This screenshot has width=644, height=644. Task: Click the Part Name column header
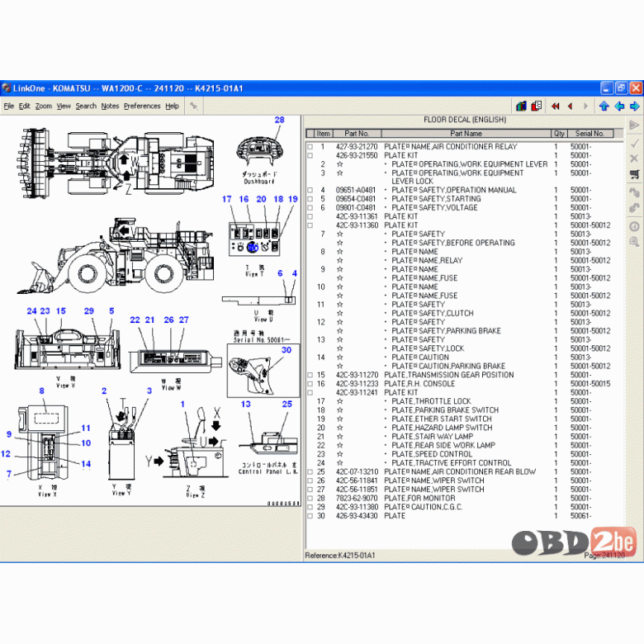click(x=466, y=134)
